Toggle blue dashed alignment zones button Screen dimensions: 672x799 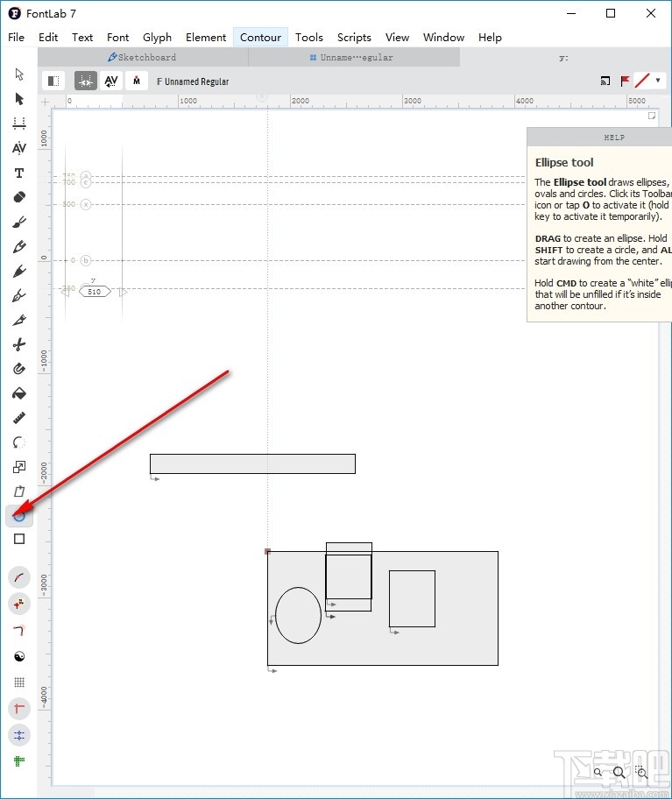(19, 735)
